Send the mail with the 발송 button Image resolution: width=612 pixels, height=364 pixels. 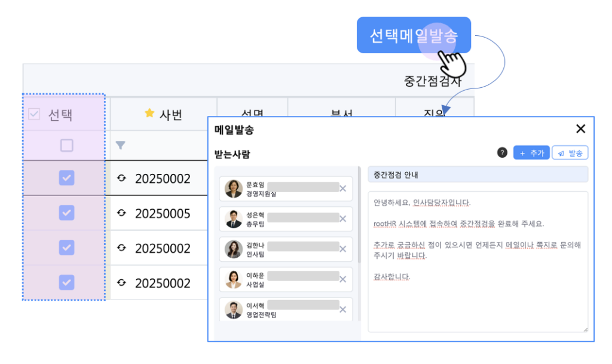570,153
